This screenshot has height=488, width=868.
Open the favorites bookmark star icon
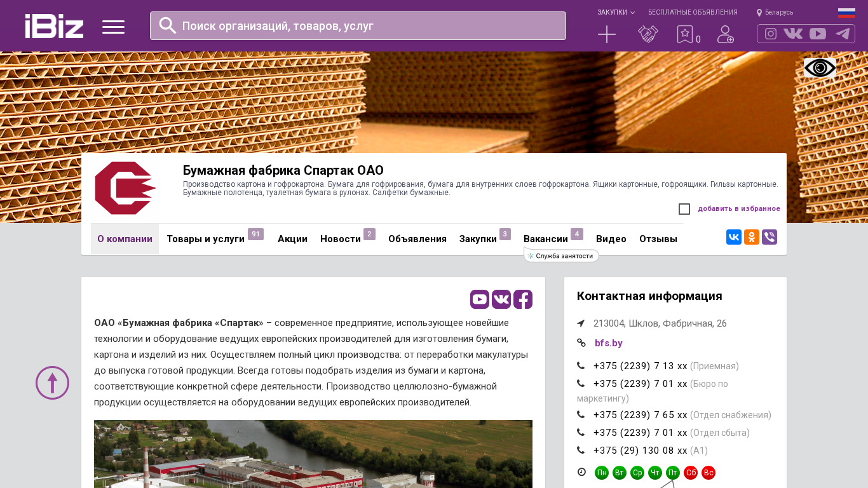[684, 34]
